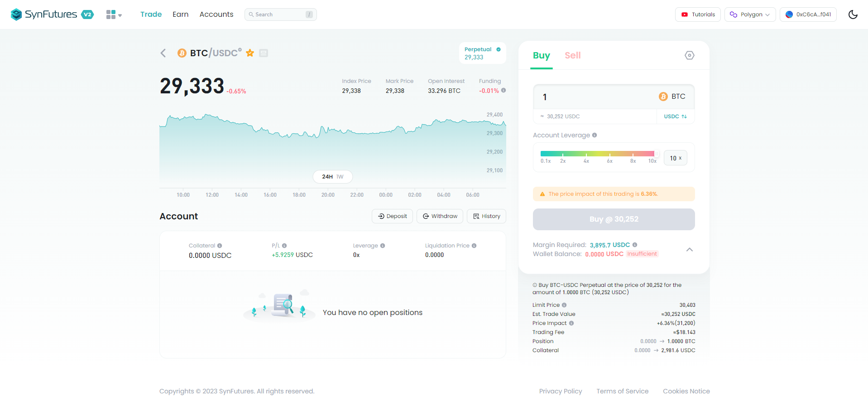Click the 3,895.7 USDC margin value
The height and width of the screenshot is (407, 868).
610,245
